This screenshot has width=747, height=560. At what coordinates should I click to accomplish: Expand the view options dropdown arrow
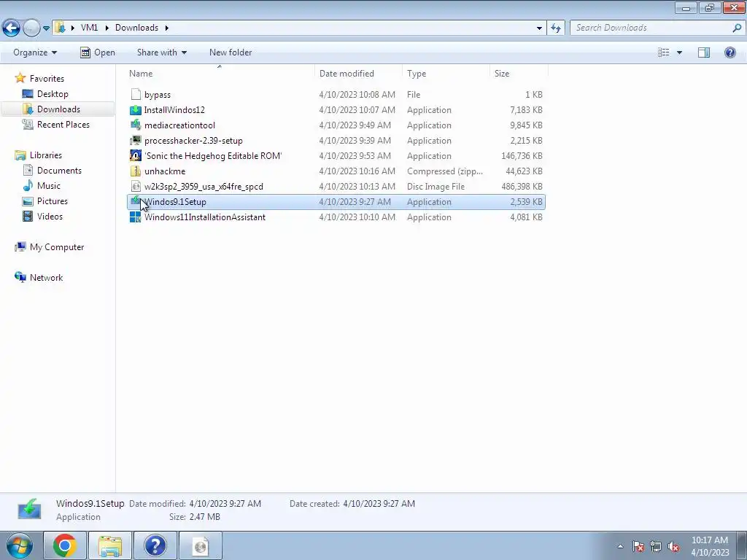(x=679, y=52)
